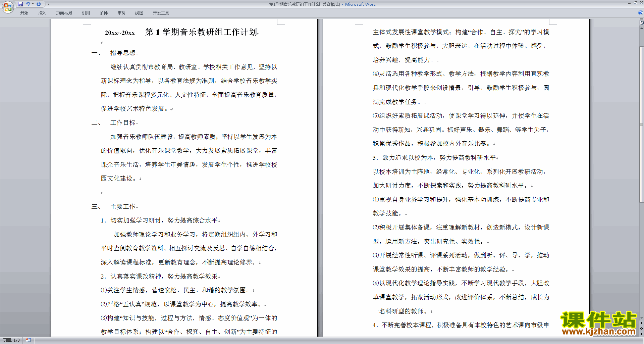
Task: Click the 页面: 1/3 status bar indicator
Action: [x=11, y=340]
